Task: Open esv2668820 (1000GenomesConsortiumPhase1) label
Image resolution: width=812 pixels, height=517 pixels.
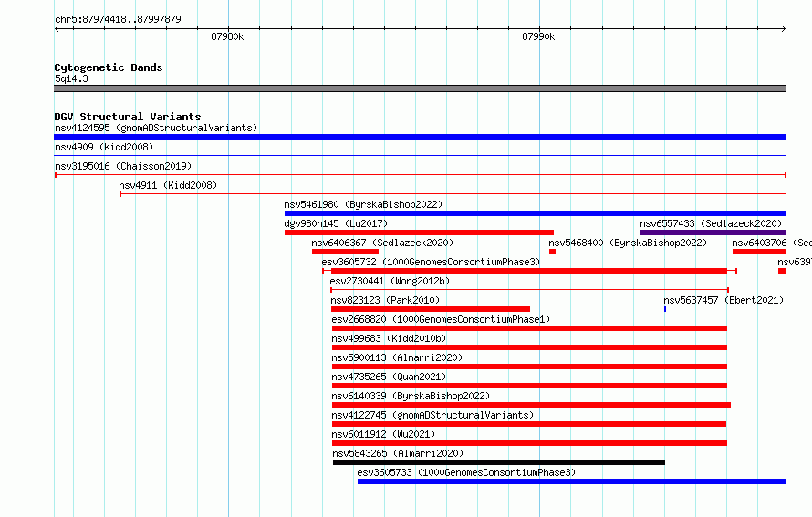Action: (441, 319)
